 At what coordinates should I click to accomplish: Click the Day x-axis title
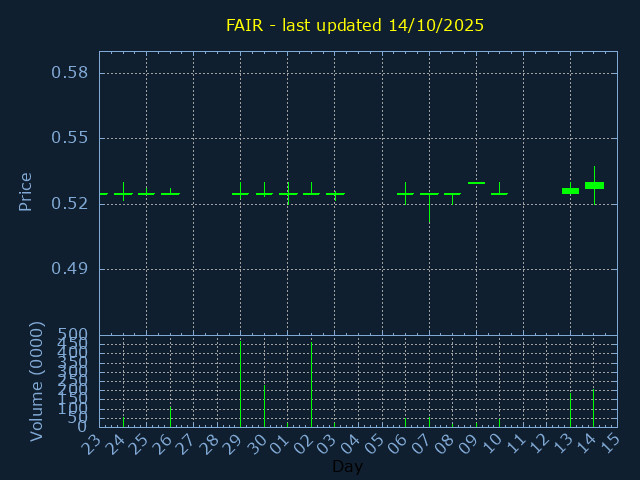point(347,467)
